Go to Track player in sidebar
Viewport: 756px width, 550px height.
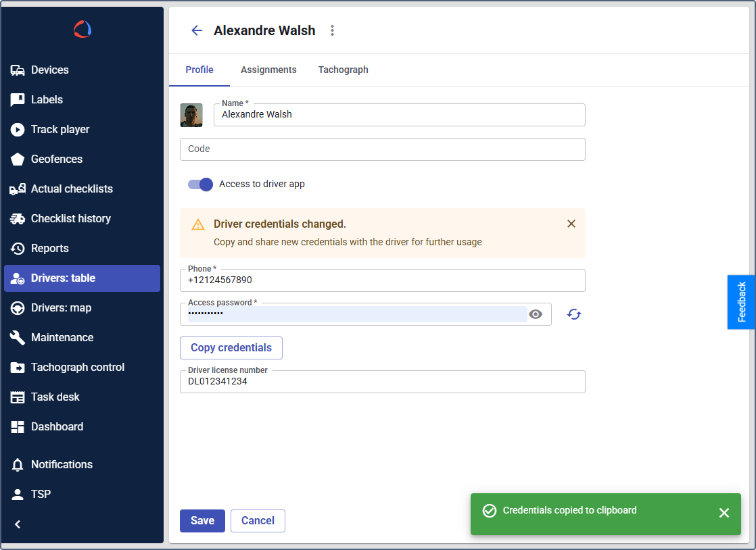(60, 130)
